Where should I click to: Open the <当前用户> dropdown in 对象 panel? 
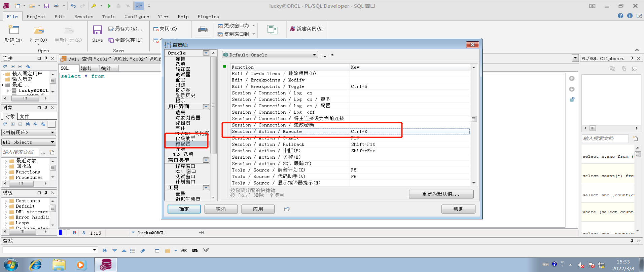52,133
